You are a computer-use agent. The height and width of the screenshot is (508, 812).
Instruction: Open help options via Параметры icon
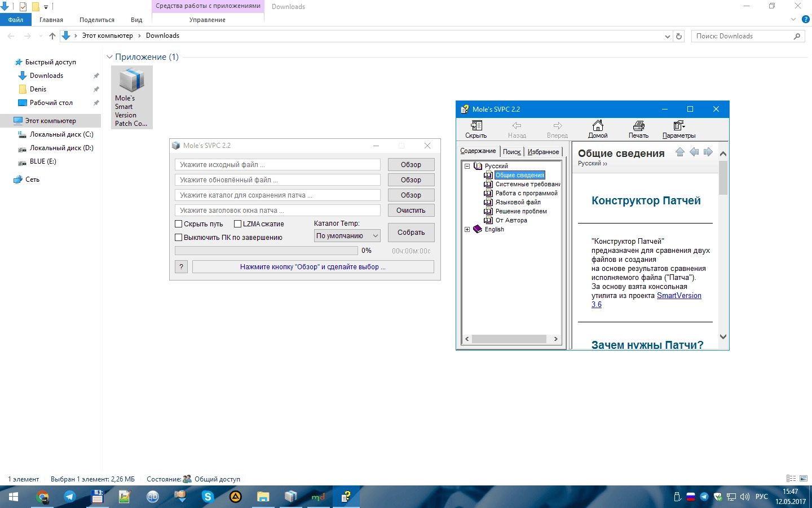679,129
